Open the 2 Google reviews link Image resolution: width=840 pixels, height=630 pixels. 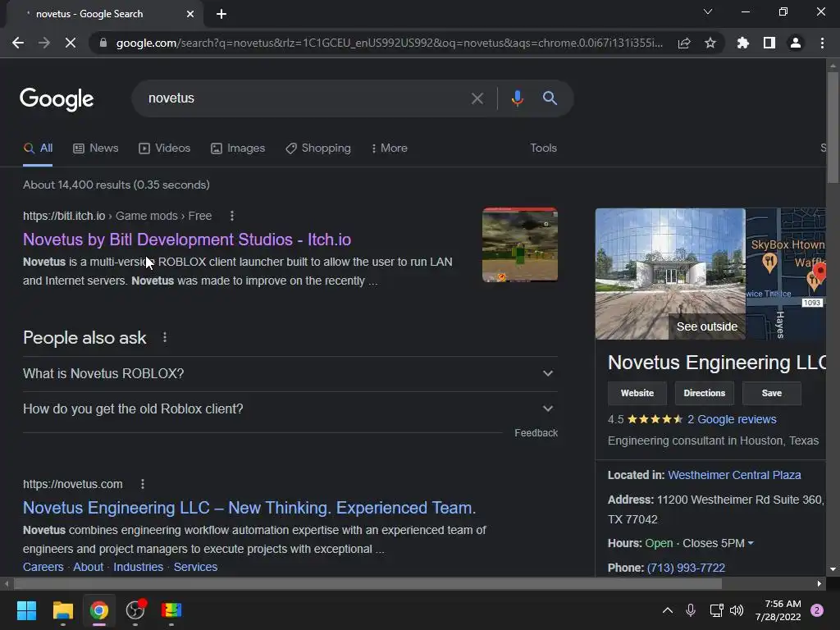pos(732,419)
